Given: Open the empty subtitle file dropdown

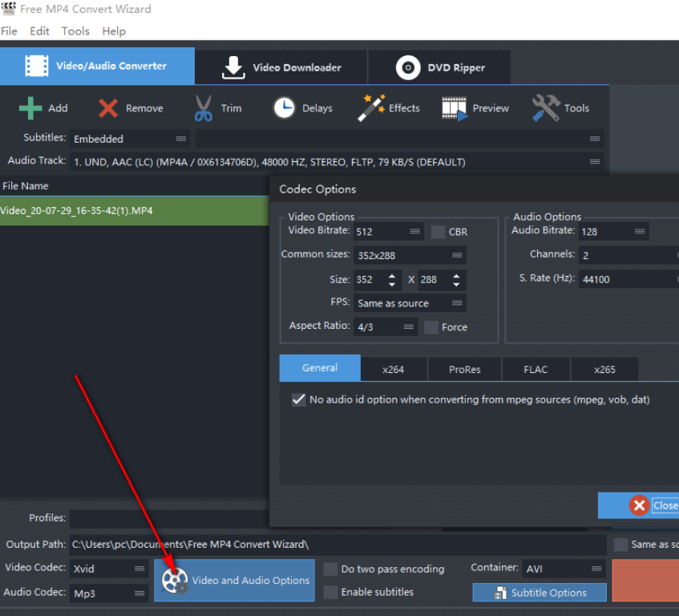Looking at the screenshot, I should (x=399, y=139).
